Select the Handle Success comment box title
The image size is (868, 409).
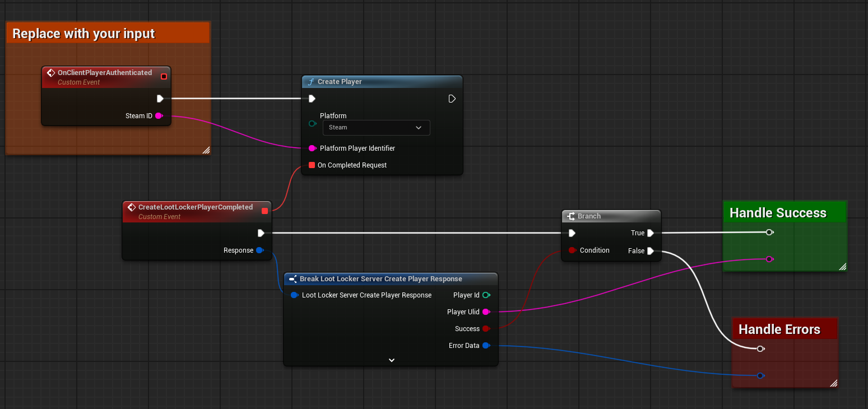pyautogui.click(x=778, y=213)
